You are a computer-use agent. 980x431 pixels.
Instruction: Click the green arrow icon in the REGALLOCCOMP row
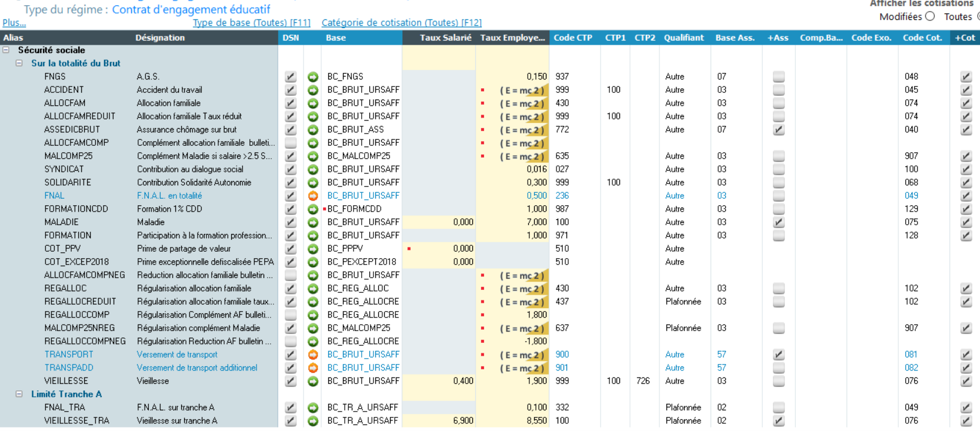(x=313, y=315)
